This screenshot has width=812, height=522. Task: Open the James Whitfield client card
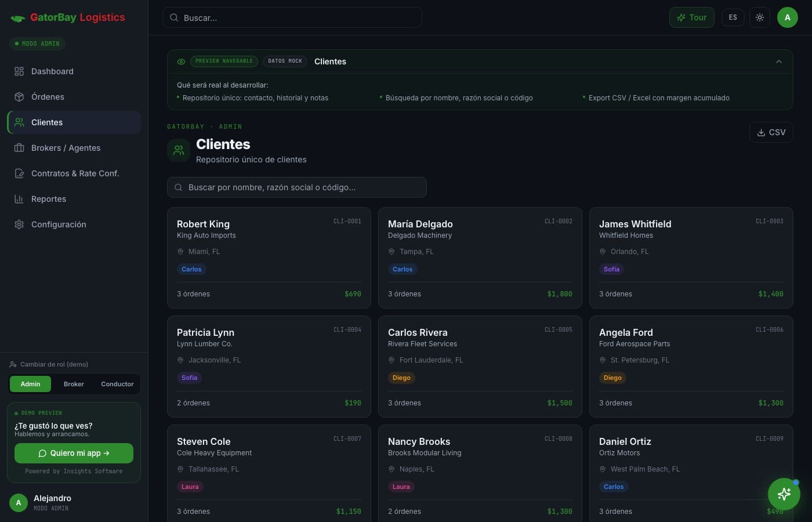pyautogui.click(x=691, y=258)
